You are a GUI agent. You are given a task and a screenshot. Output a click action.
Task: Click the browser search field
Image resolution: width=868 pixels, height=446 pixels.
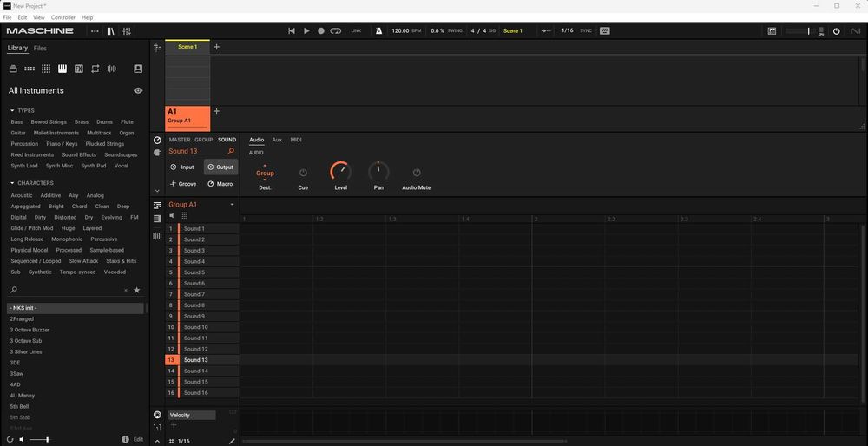(x=69, y=290)
